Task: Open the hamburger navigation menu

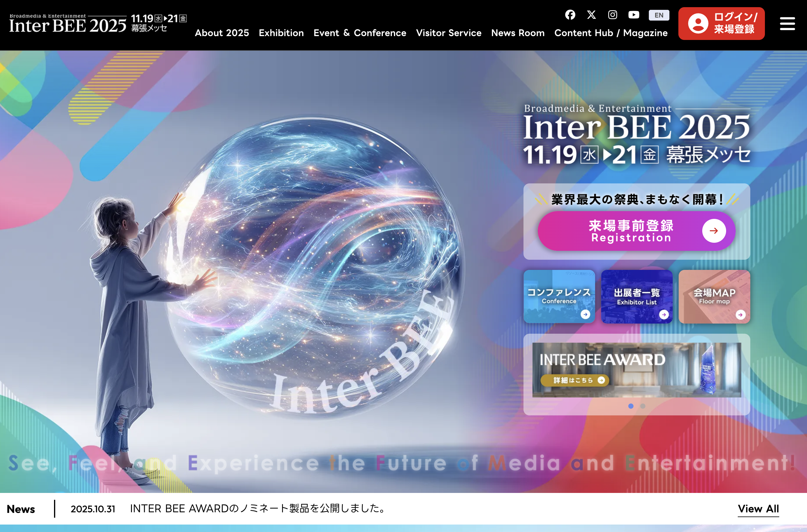Action: 788,24
